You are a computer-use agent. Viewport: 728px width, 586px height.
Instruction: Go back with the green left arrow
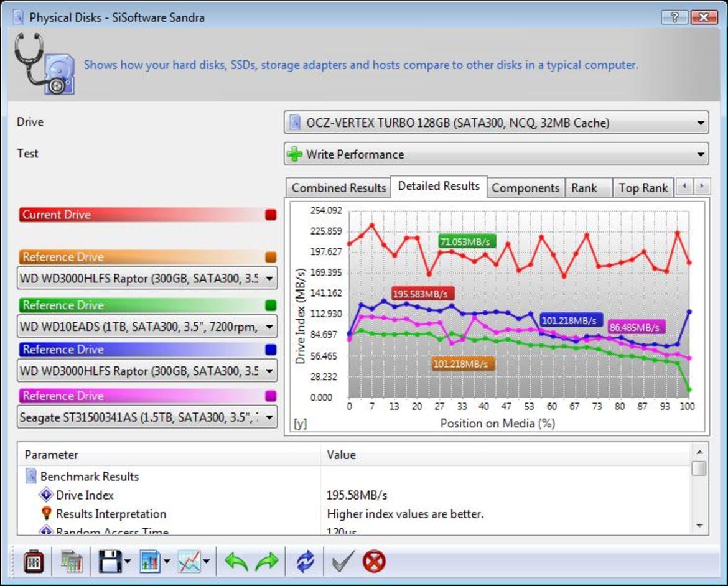(x=236, y=562)
